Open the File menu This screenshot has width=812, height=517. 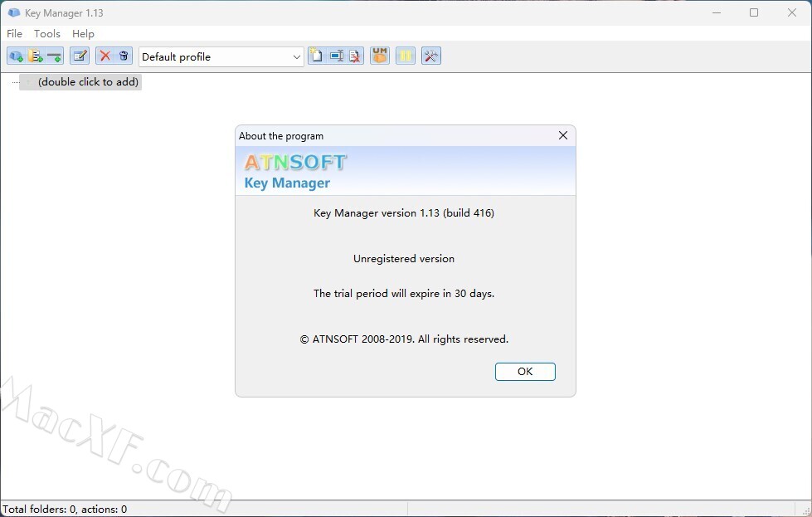click(x=14, y=34)
